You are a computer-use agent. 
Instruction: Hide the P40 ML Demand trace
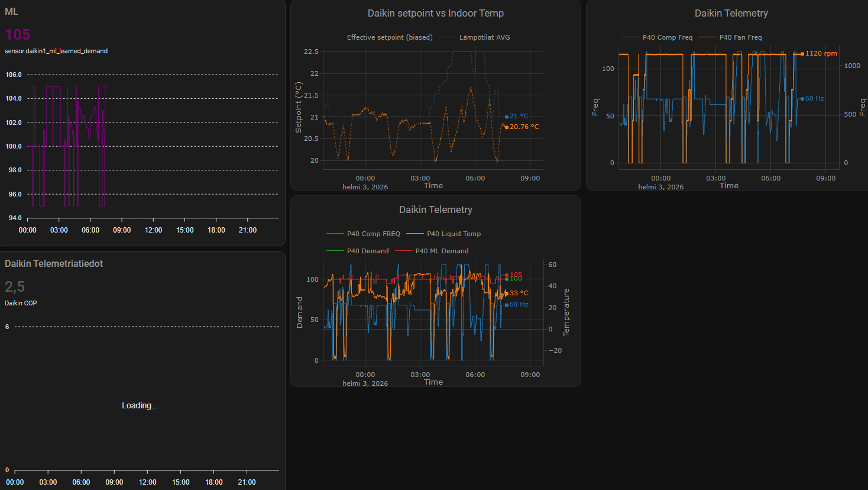[441, 251]
